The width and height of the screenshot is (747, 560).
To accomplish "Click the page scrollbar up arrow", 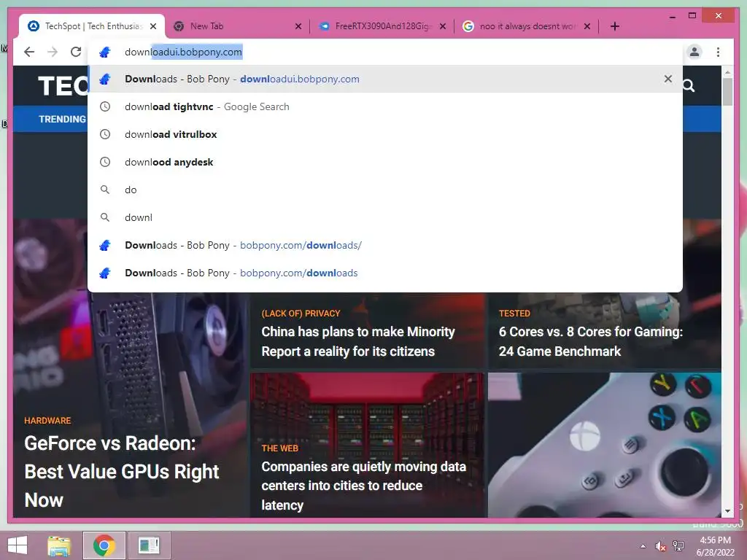I will coord(727,72).
